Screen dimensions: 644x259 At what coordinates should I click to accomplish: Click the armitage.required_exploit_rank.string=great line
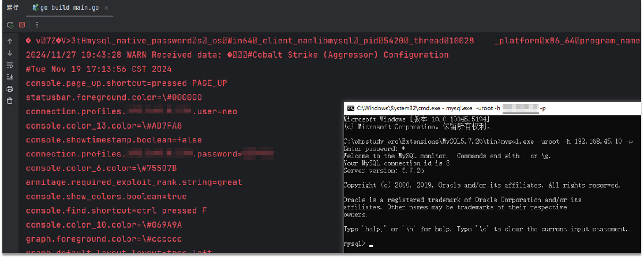point(134,182)
